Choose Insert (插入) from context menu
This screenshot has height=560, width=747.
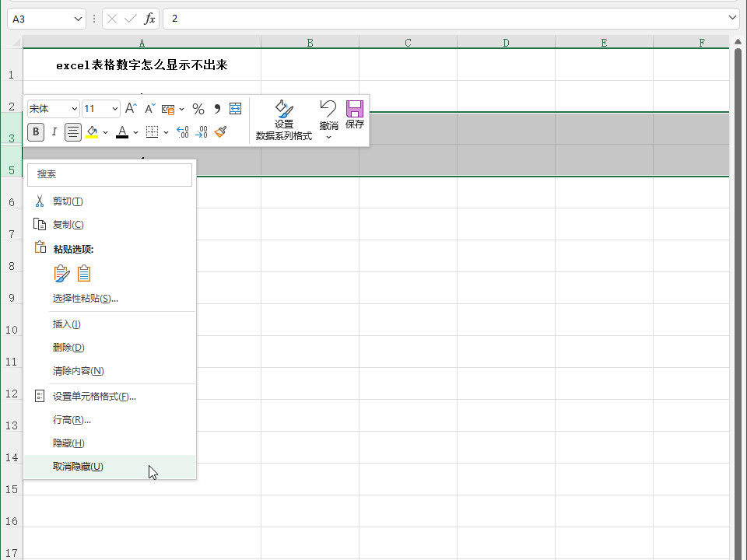pyautogui.click(x=110, y=324)
